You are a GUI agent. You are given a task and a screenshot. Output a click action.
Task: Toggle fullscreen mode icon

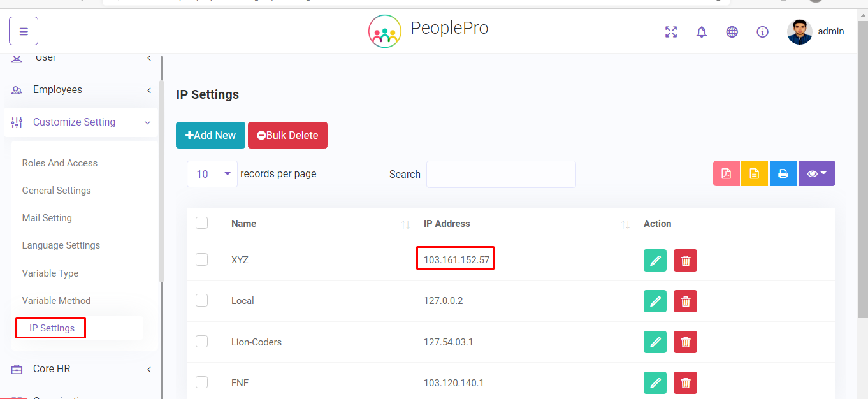(x=671, y=32)
